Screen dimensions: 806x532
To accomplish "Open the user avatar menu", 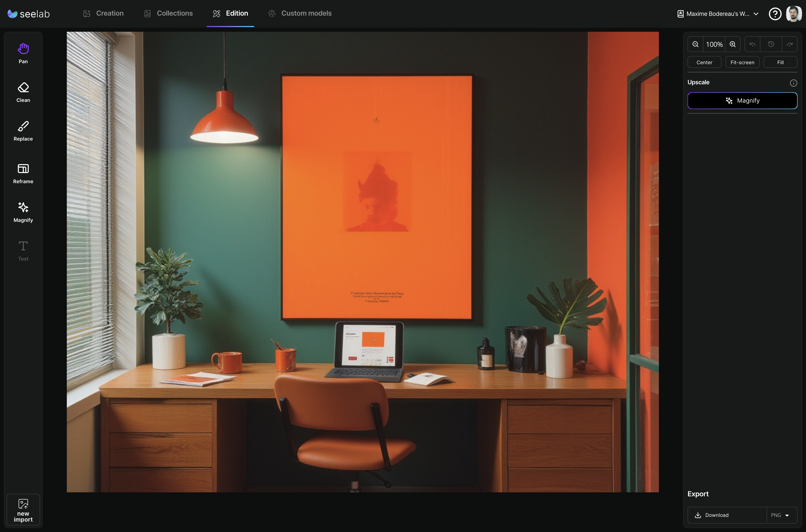I will (x=793, y=14).
